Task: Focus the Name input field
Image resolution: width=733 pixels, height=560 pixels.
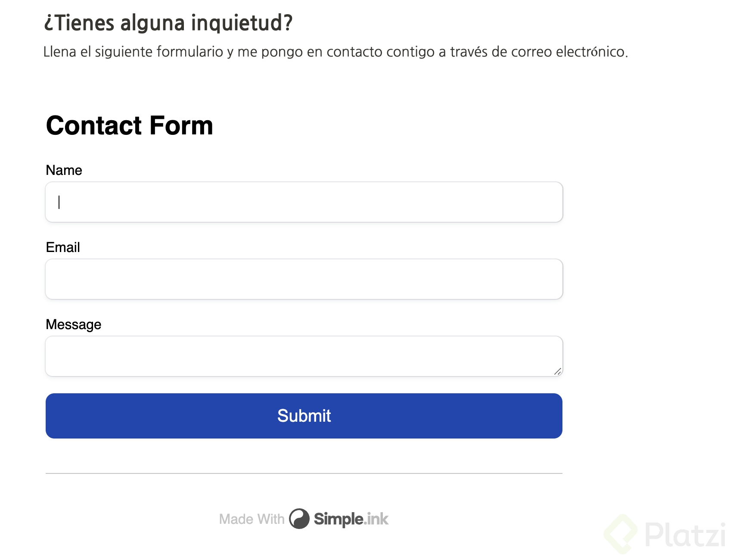Action: click(304, 202)
